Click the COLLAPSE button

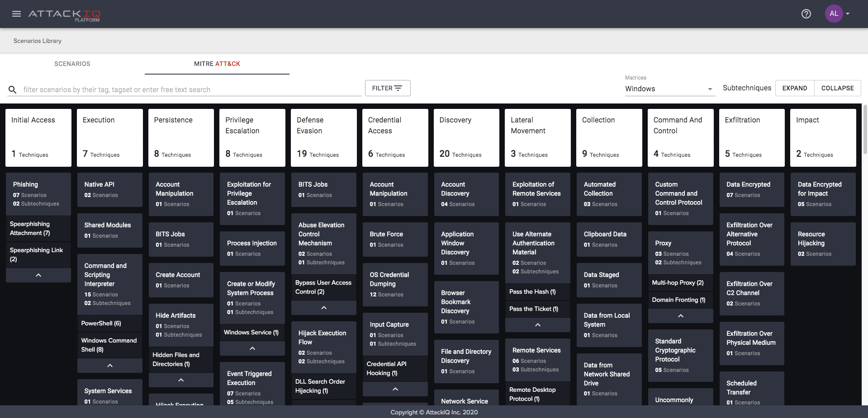pos(837,88)
